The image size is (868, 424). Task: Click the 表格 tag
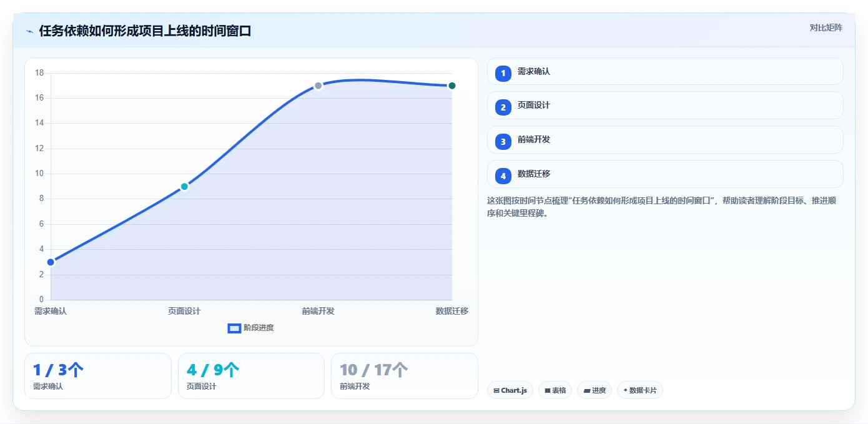[x=555, y=390]
